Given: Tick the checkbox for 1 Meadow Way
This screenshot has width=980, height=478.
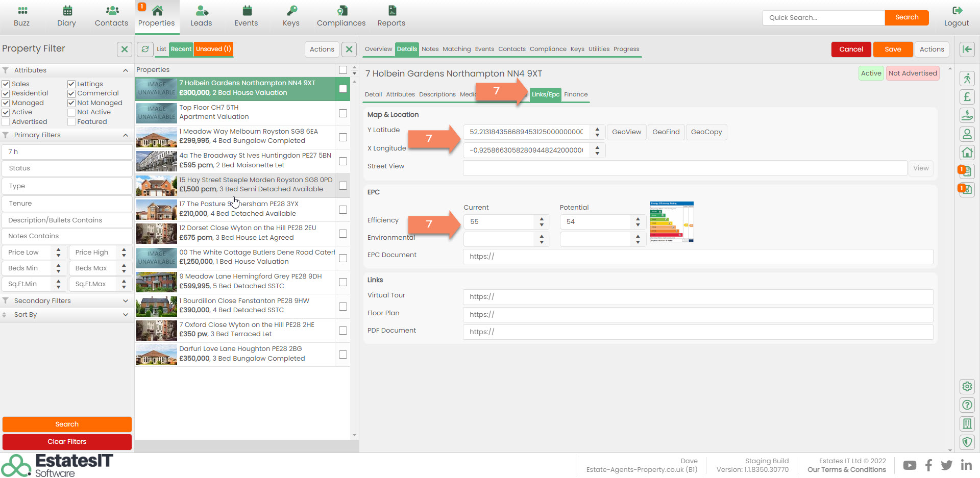Looking at the screenshot, I should 343,137.
